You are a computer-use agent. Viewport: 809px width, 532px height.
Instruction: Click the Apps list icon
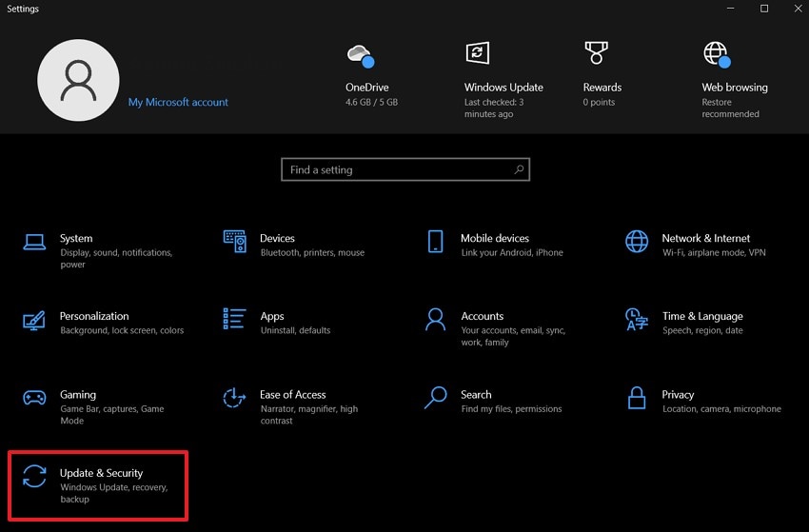[234, 319]
